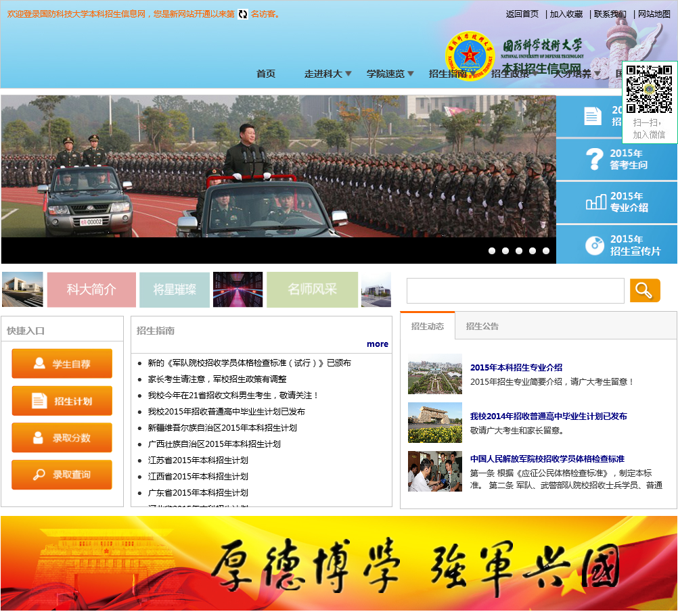Screen dimensions: 678x616
Task: Open 我校今年在21省招收文科男生考生 article
Action: tap(233, 396)
